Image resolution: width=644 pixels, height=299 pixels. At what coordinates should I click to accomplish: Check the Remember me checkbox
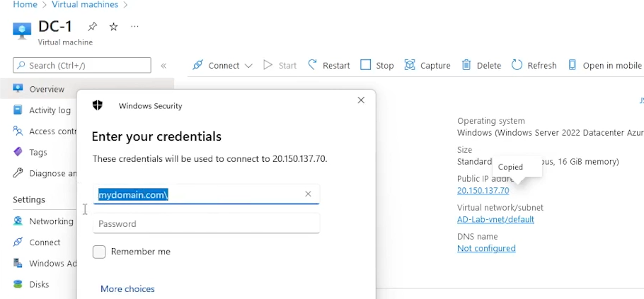point(99,252)
